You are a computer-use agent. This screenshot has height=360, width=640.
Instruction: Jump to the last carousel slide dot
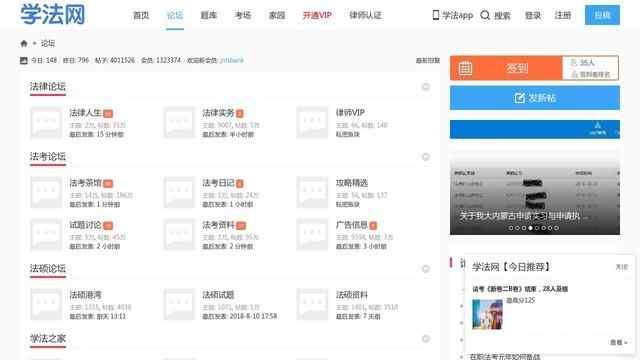point(556,228)
